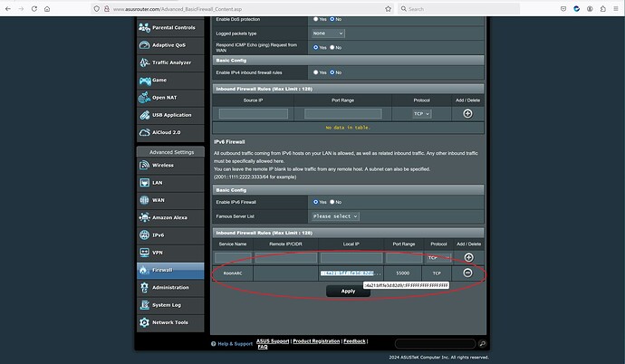
Task: Reload the page with refresh icon
Action: coord(34,9)
